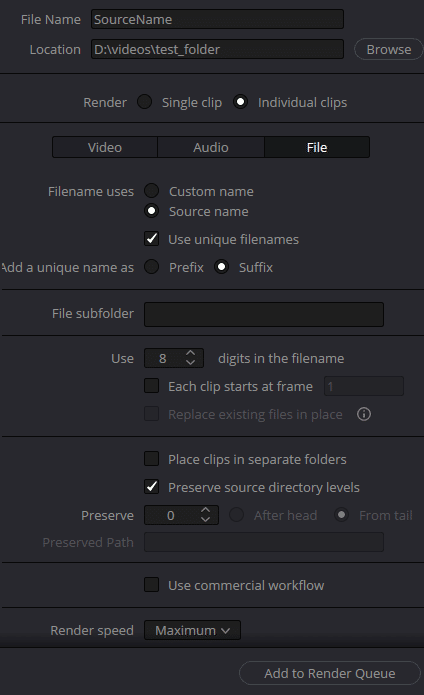Click the File subfolder text field

point(264,314)
